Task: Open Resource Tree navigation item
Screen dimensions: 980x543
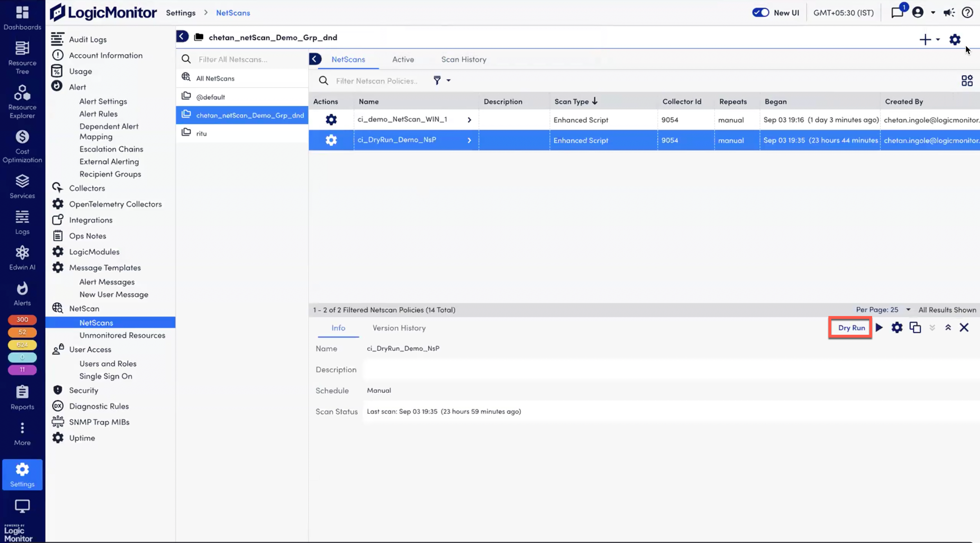Action: pos(22,58)
